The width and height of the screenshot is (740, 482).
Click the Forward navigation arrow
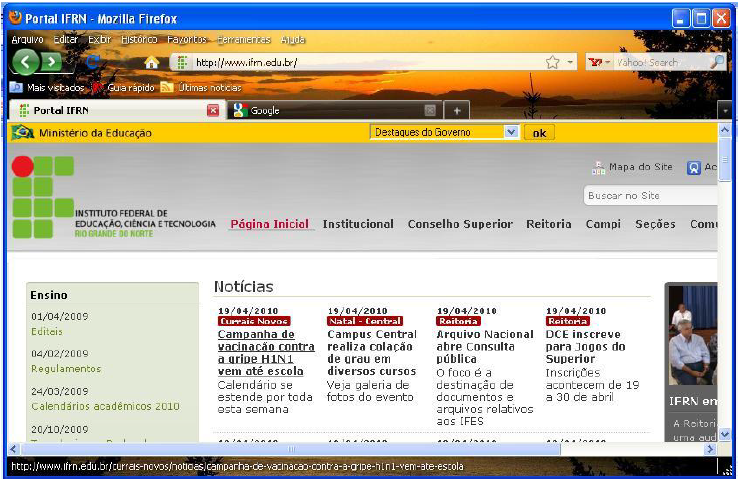(52, 62)
